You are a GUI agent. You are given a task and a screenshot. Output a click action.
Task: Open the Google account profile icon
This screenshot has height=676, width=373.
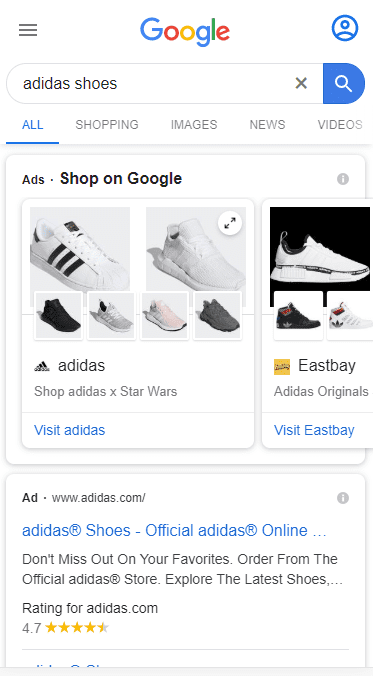point(345,28)
